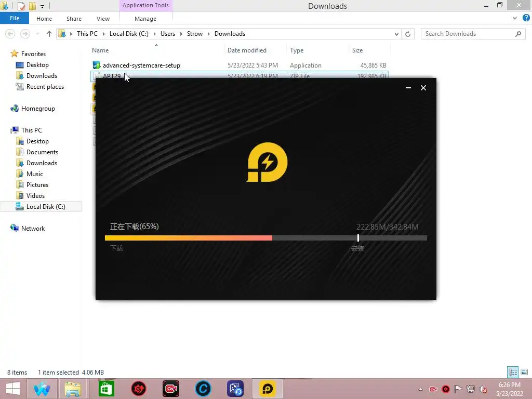Open Downloads under Favorites
This screenshot has width=532, height=399.
(42, 75)
